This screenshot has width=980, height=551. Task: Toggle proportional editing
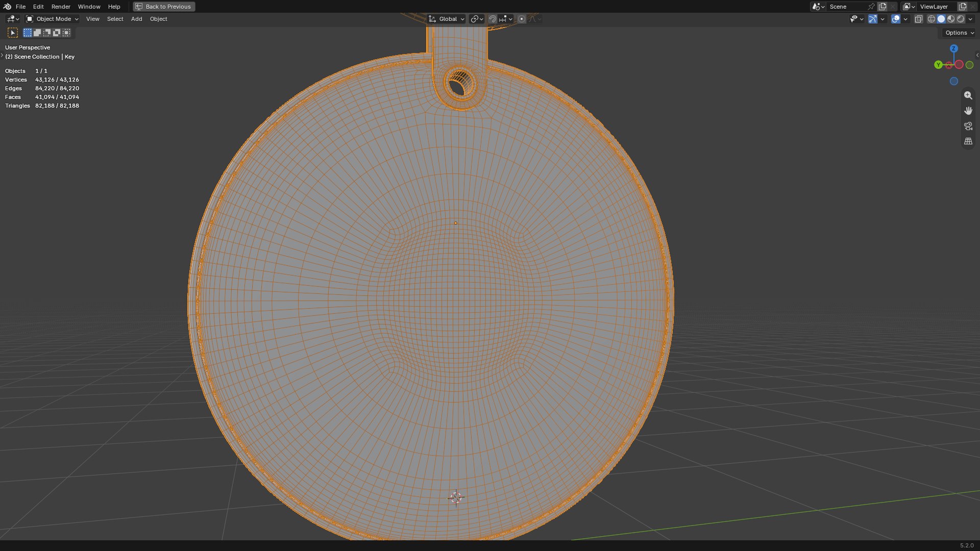click(522, 19)
